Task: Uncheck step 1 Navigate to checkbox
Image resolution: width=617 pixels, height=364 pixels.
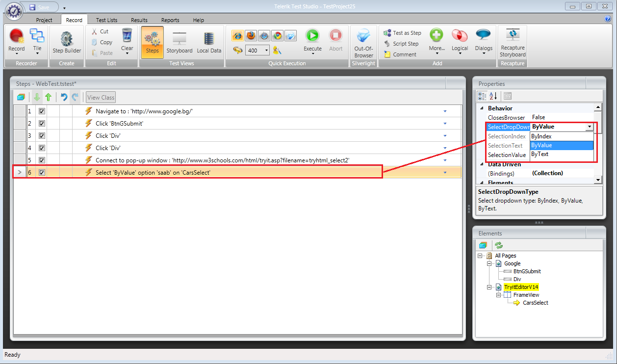Action: point(42,111)
